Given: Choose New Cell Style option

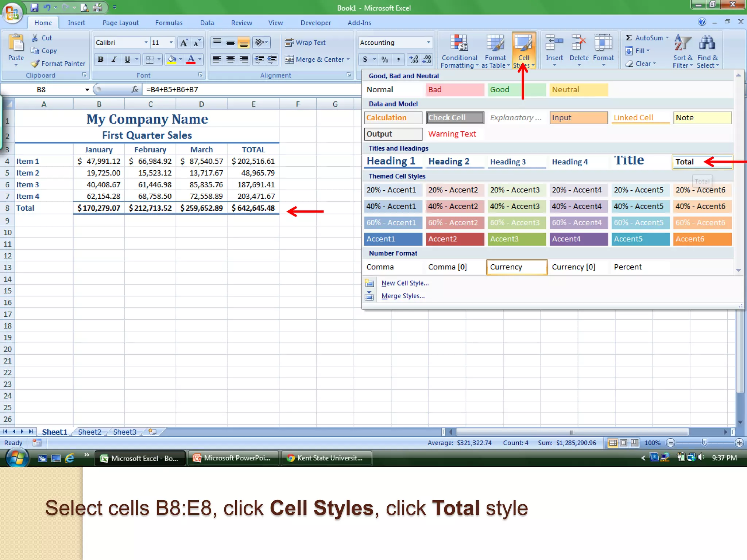Looking at the screenshot, I should [x=405, y=283].
